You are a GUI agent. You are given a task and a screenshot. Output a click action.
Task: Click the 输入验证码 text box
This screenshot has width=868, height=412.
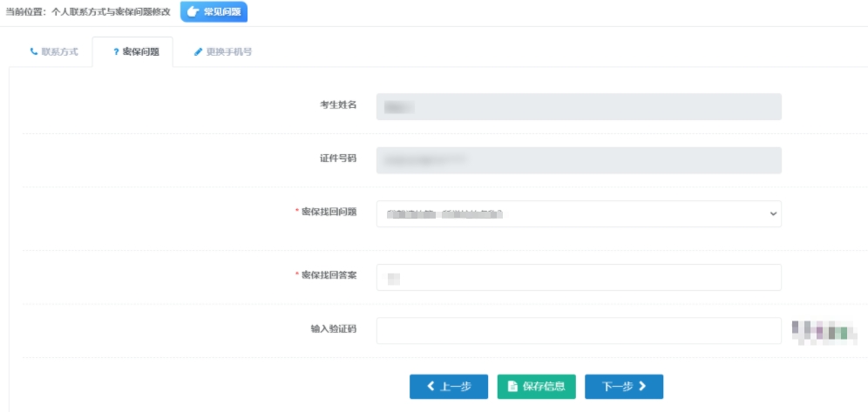point(579,331)
